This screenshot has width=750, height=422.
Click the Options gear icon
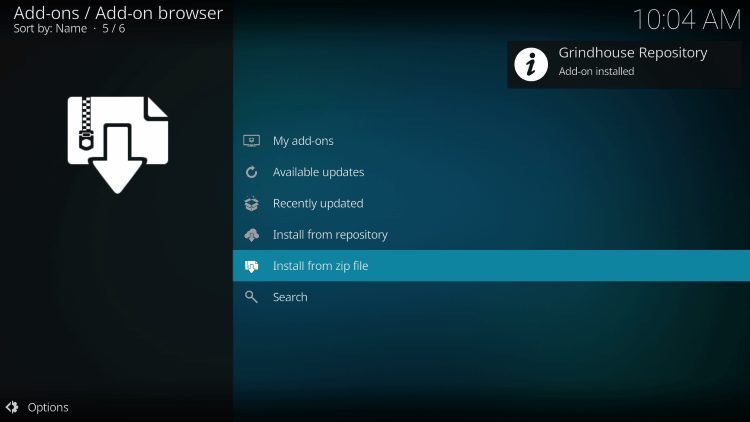12,407
